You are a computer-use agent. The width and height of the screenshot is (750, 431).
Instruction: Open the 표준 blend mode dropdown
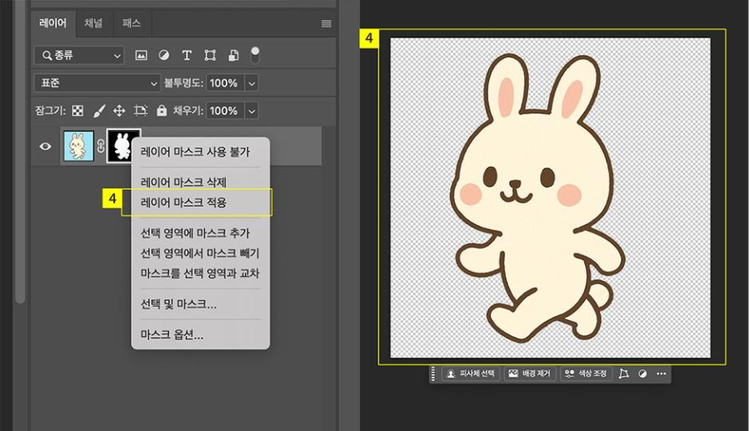click(x=97, y=83)
